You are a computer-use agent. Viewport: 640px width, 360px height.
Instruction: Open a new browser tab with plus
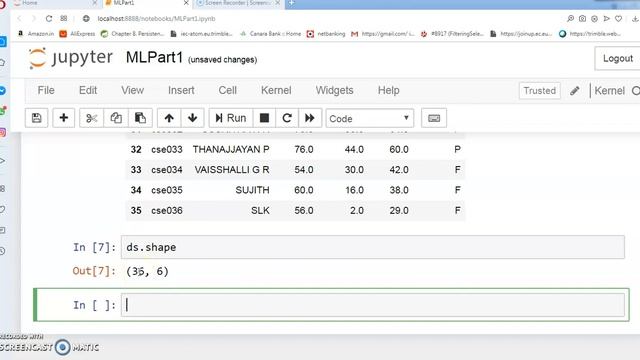pyautogui.click(x=291, y=3)
